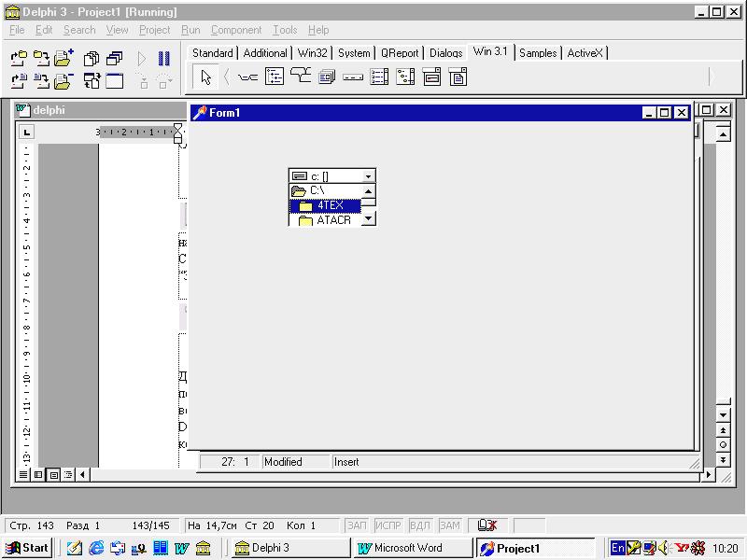Switch Word to Page Layout view

[54, 474]
